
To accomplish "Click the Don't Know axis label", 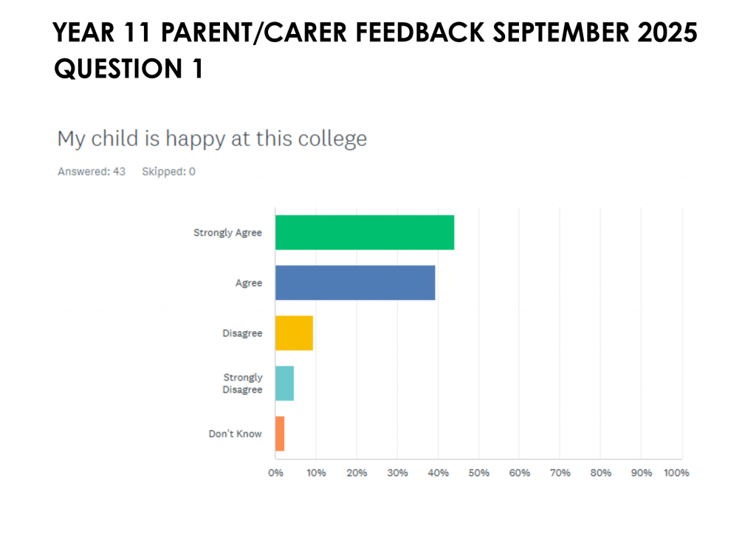I will 235,434.
